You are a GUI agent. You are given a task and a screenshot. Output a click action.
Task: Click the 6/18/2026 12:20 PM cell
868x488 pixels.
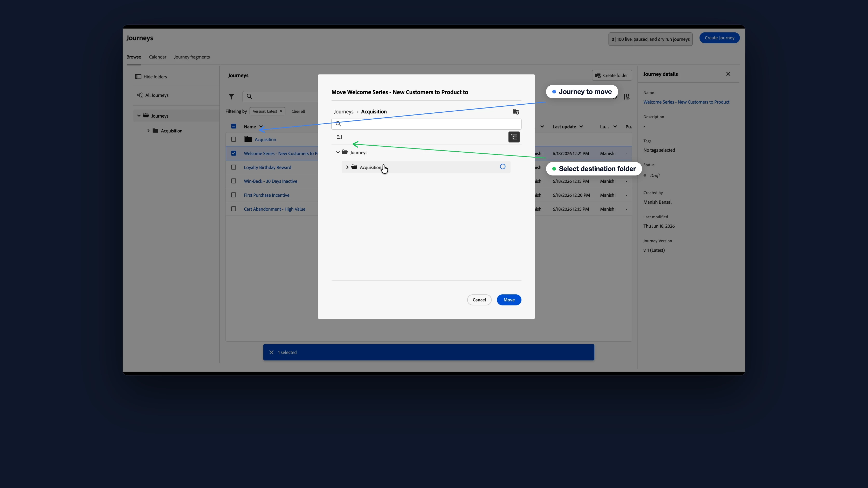click(571, 195)
